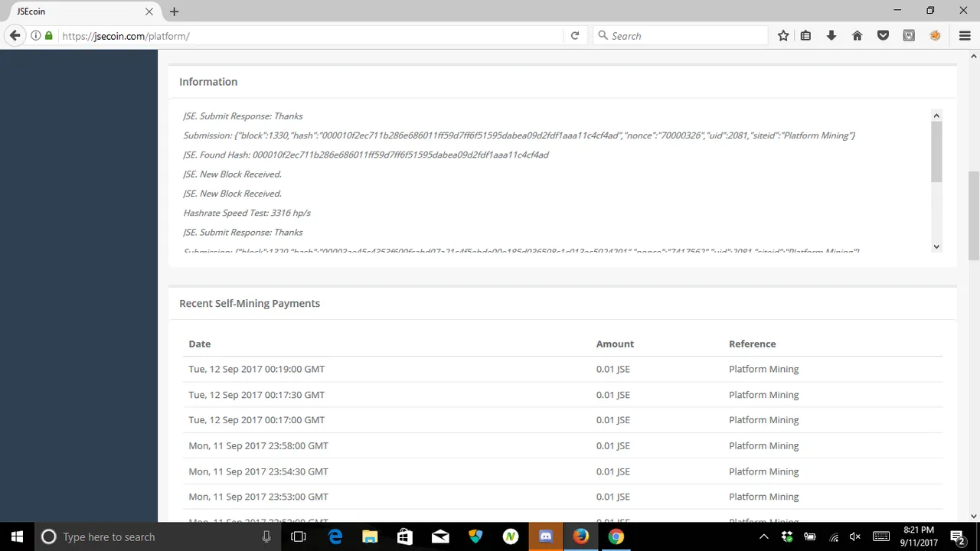Viewport: 980px width, 551px height.
Task: Open the Firefox hamburger menu
Action: [x=965, y=36]
